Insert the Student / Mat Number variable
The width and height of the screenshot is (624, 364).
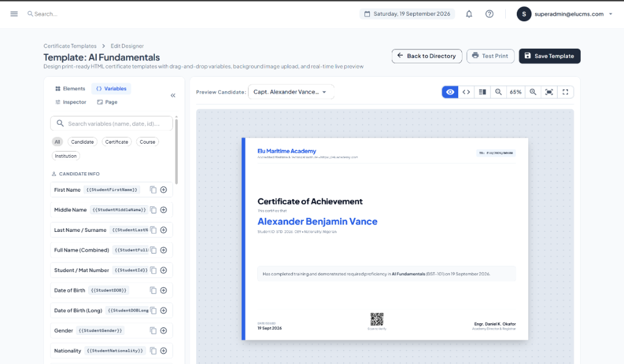click(163, 270)
